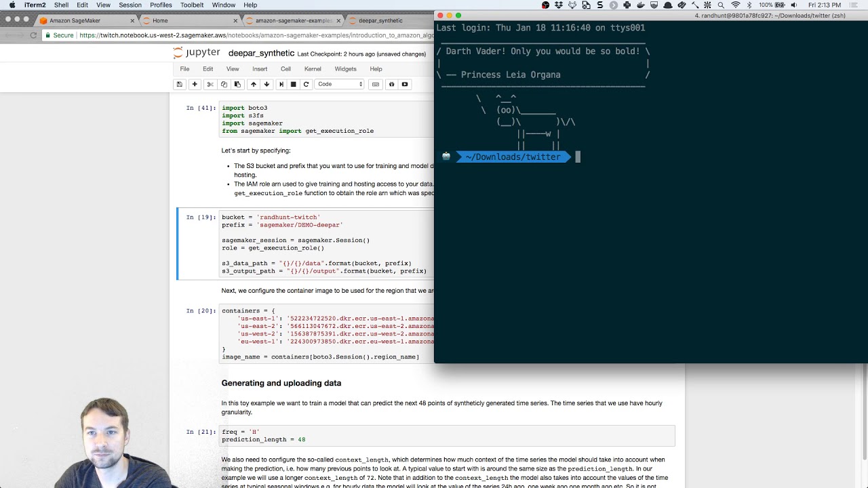Click the hat-shaped menu bar icon
868x488 pixels.
click(x=668, y=5)
